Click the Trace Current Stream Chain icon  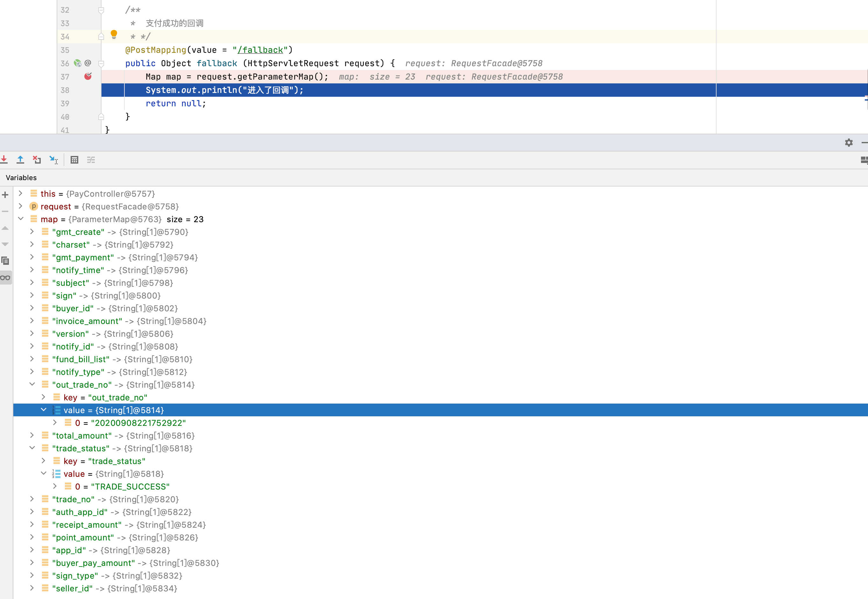pos(91,160)
